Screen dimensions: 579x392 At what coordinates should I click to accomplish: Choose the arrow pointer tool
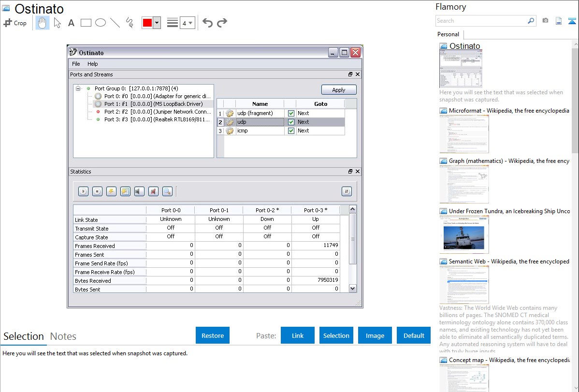[x=57, y=23]
